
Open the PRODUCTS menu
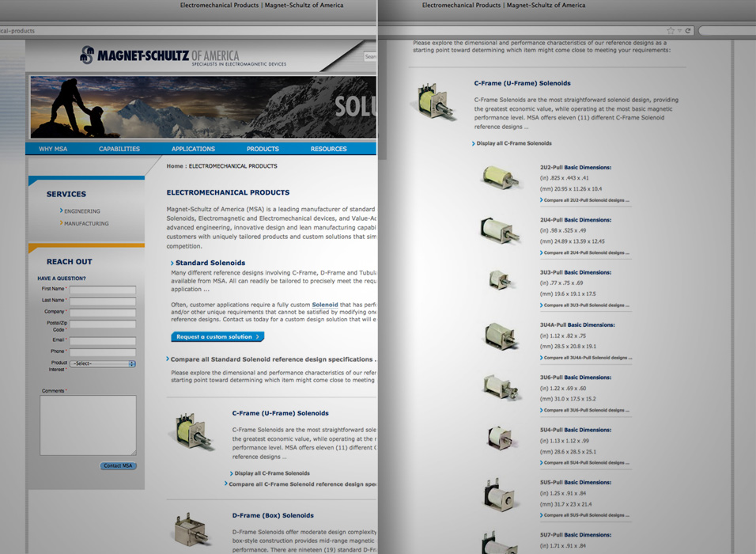263,149
